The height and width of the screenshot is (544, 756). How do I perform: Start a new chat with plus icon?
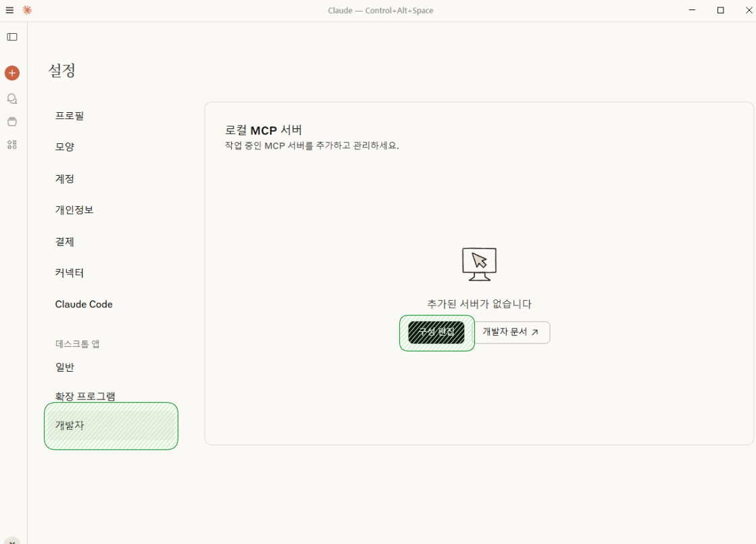point(12,73)
